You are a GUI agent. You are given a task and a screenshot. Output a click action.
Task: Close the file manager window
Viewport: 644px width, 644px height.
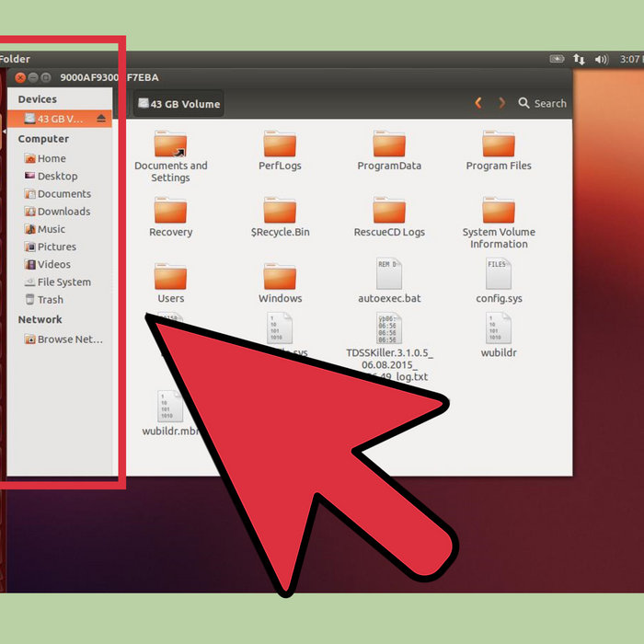click(19, 77)
